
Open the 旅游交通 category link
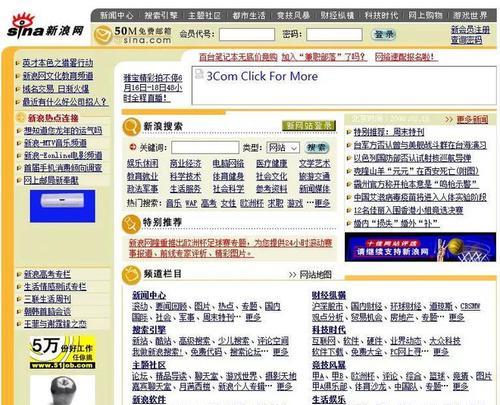[x=314, y=176]
